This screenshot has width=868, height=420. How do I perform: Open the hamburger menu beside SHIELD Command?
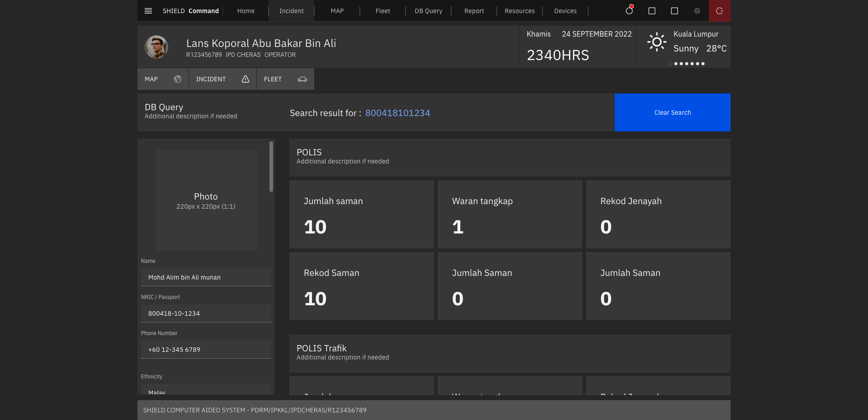148,11
